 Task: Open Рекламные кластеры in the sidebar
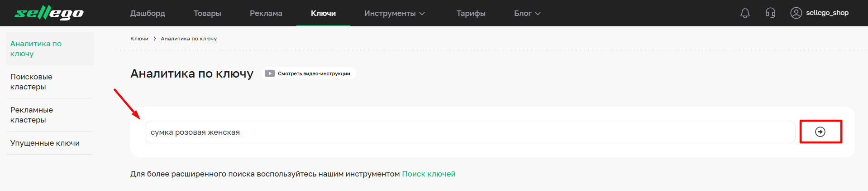[32, 115]
